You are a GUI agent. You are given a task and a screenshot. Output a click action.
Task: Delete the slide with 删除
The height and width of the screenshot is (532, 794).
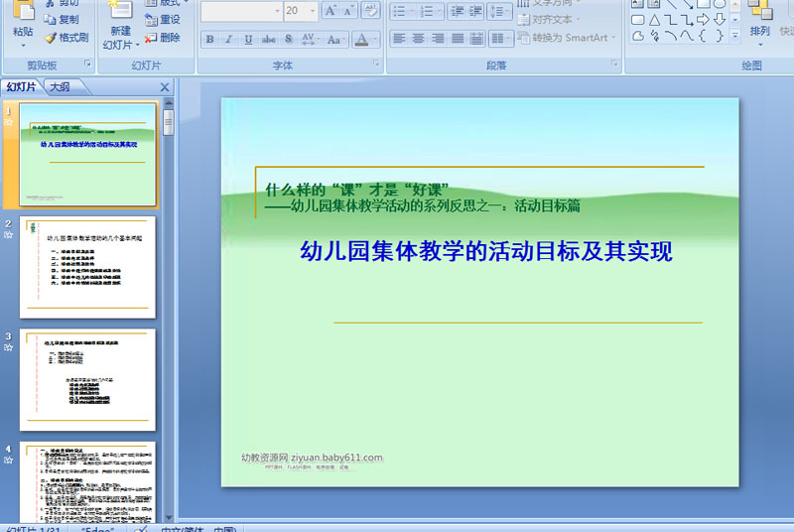pyautogui.click(x=163, y=38)
